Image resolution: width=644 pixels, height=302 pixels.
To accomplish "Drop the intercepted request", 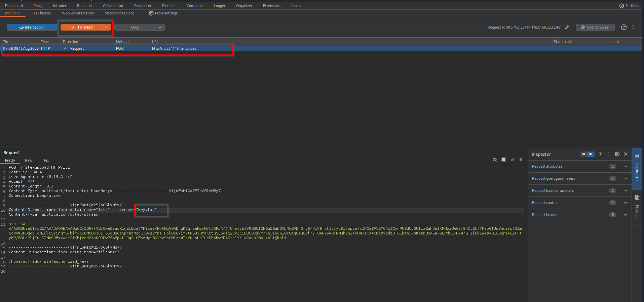I will (135, 27).
